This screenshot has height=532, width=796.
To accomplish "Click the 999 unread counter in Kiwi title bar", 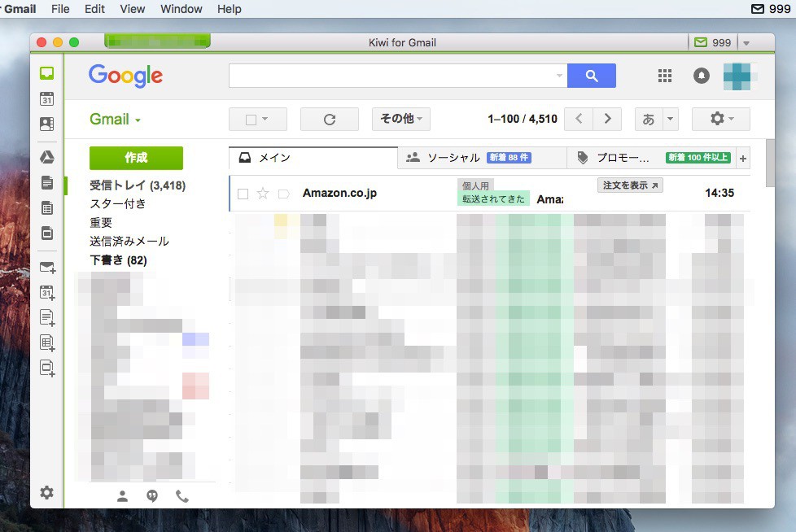I will coord(713,42).
